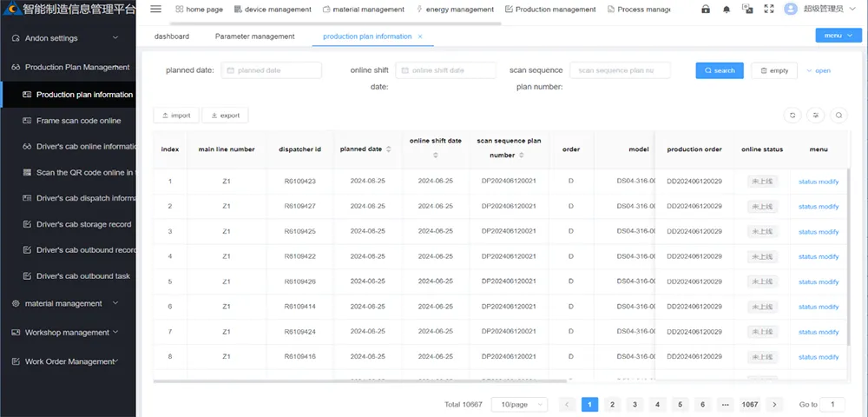Click the planned date input field
Image resolution: width=868 pixels, height=417 pixels.
coord(271,70)
